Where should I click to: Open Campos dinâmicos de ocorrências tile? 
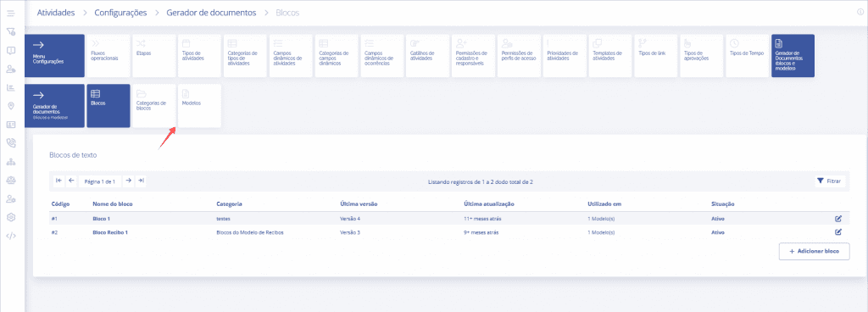(x=382, y=55)
